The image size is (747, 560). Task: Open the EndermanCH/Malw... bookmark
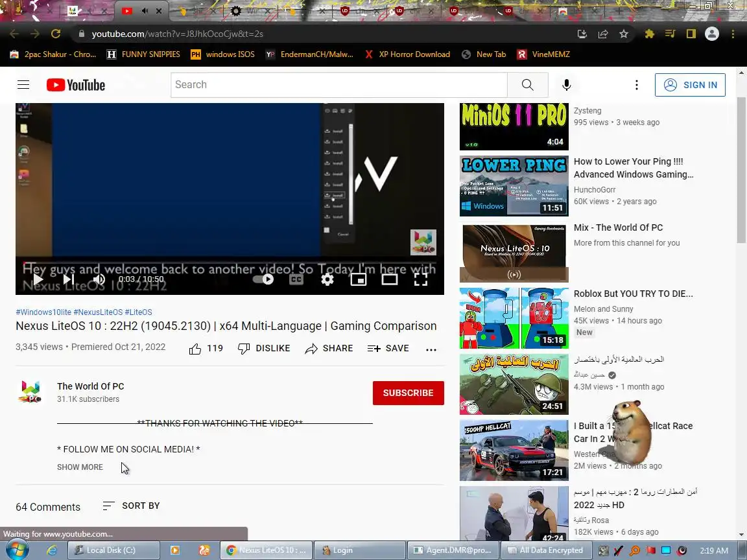310,54
